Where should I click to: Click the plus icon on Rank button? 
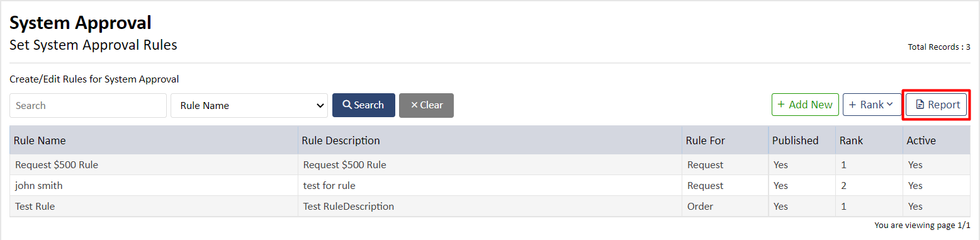click(x=853, y=105)
